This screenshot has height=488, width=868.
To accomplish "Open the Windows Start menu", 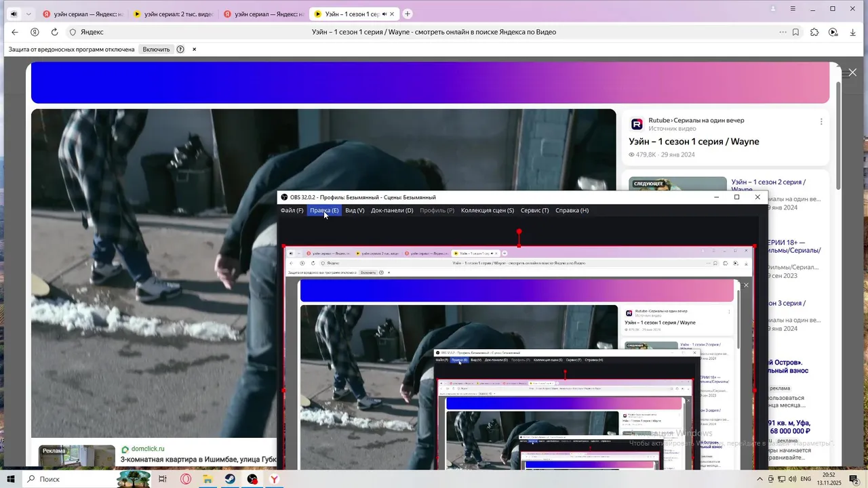I will click(11, 479).
